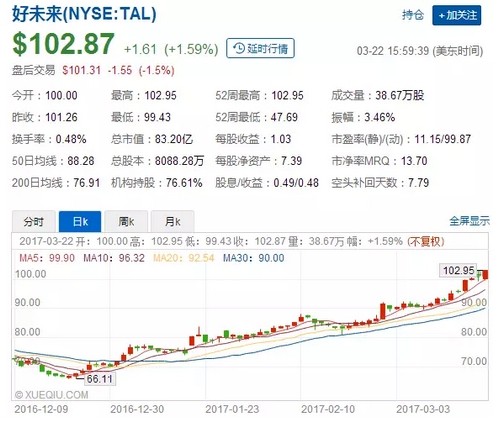Click the MA5: 99.90 legend label
The width and height of the screenshot is (503, 437).
(47, 258)
